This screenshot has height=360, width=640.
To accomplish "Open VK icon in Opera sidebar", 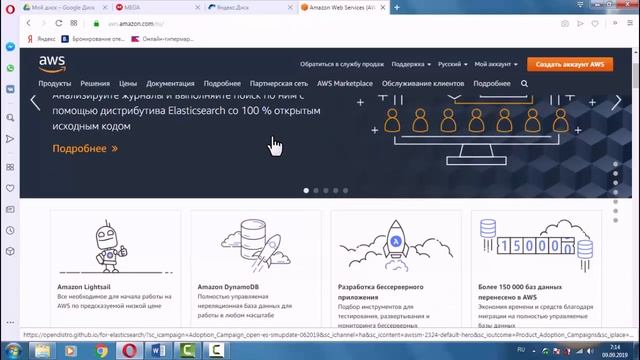I will [x=10, y=89].
